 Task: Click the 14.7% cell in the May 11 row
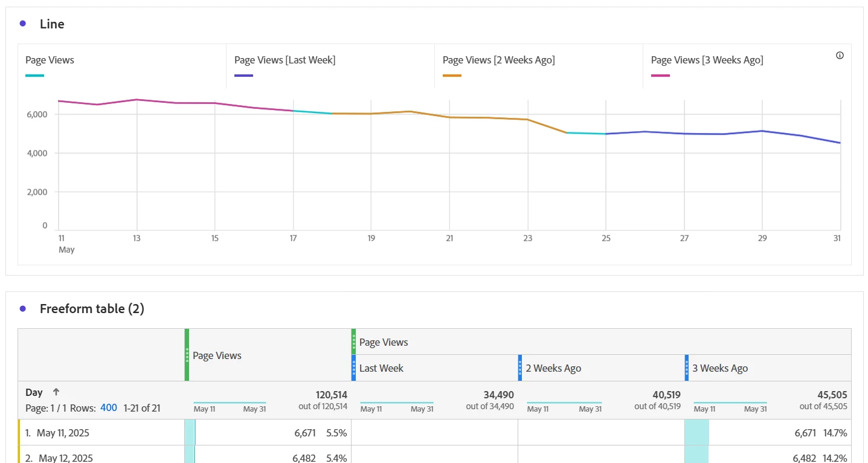(x=835, y=433)
